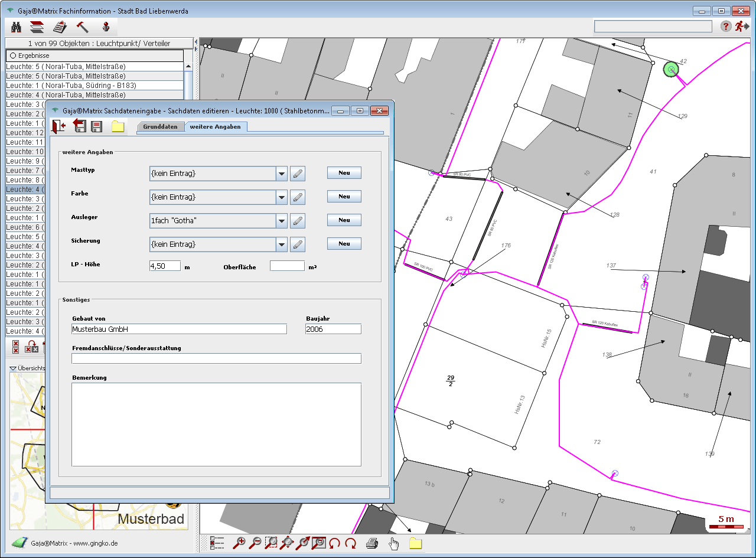Click the printer icon below the map
This screenshot has width=756, height=558.
pyautogui.click(x=372, y=543)
